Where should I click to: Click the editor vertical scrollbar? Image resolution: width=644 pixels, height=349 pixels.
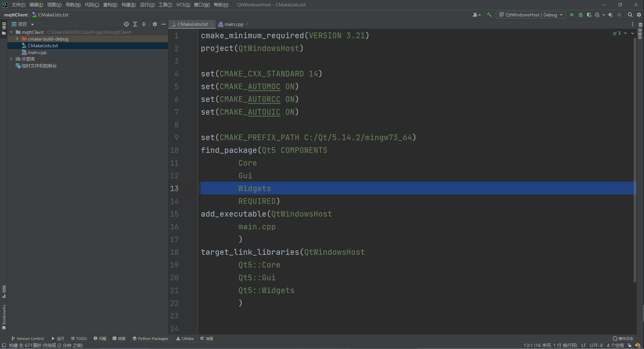pyautogui.click(x=635, y=160)
